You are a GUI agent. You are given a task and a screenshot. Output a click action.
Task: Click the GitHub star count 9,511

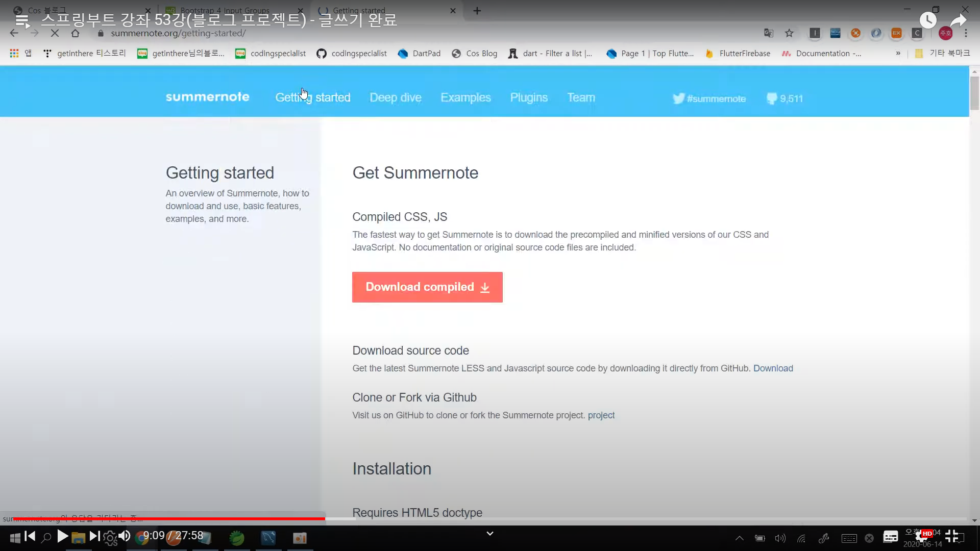pos(785,98)
